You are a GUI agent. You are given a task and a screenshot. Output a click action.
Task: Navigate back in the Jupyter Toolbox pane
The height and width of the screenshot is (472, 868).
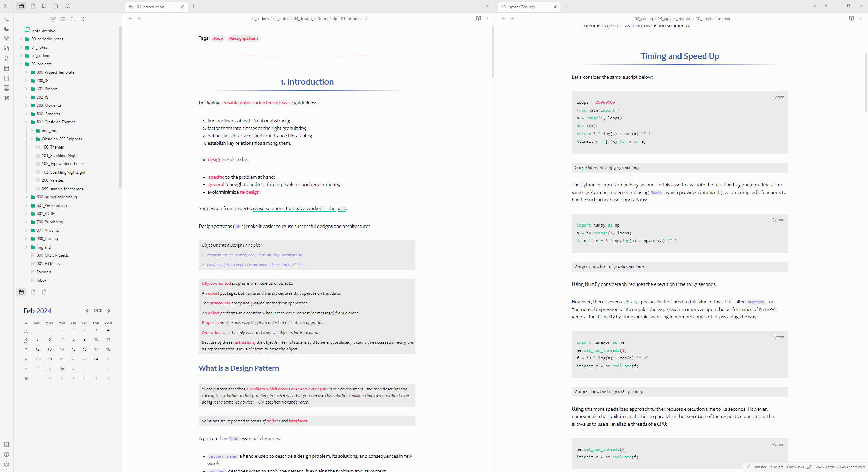pyautogui.click(x=503, y=19)
